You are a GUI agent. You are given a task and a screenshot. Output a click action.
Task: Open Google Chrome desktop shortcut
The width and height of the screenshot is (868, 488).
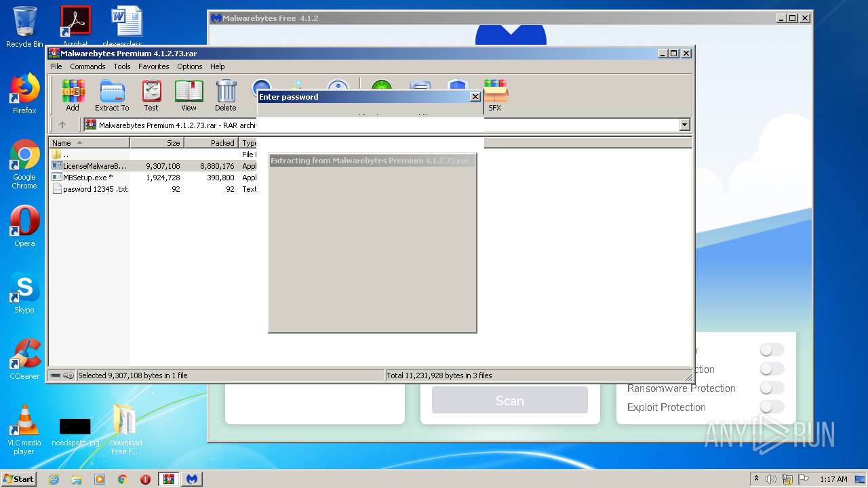click(x=24, y=165)
